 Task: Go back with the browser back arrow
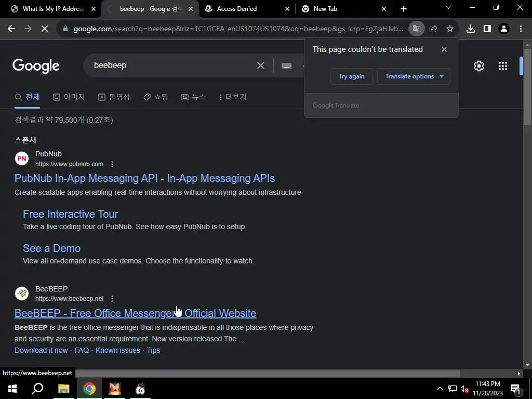pyautogui.click(x=11, y=29)
